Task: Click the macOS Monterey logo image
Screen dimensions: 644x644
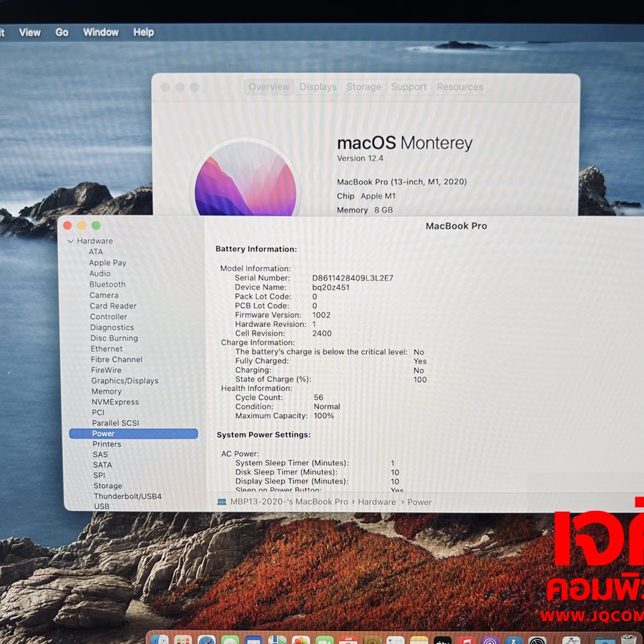Action: pos(245,179)
